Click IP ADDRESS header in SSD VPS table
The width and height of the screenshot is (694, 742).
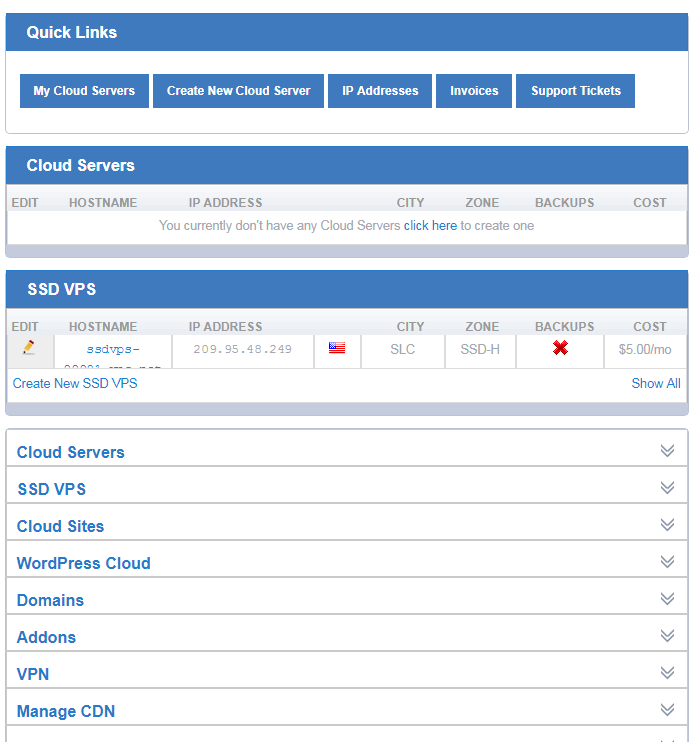(x=226, y=327)
